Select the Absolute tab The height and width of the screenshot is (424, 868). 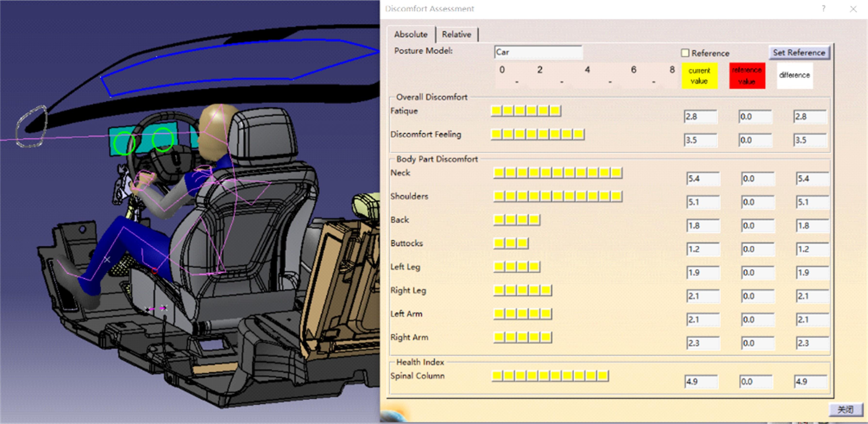[x=410, y=34]
